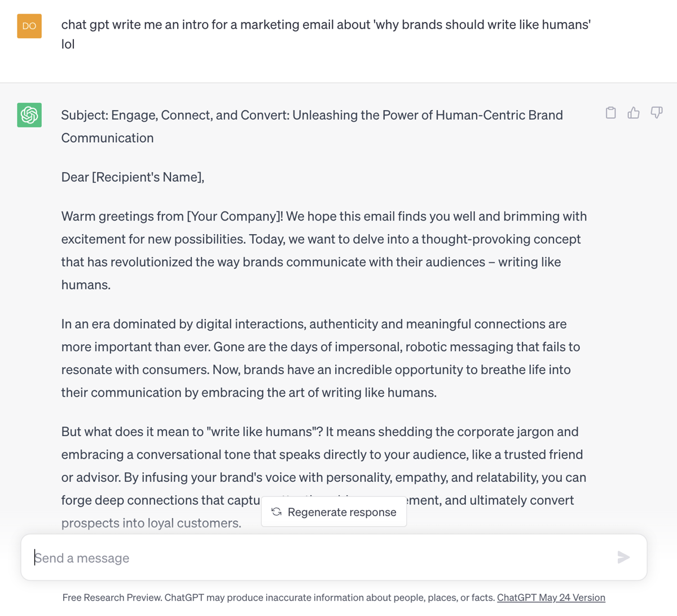Click the Free Research Preview disclaimer text
The height and width of the screenshot is (616, 677).
pyautogui.click(x=279, y=597)
